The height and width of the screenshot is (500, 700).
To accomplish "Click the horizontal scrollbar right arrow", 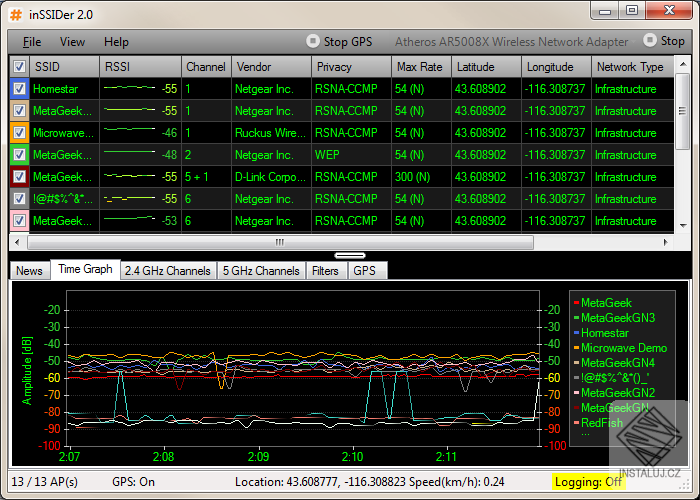I will [x=666, y=242].
